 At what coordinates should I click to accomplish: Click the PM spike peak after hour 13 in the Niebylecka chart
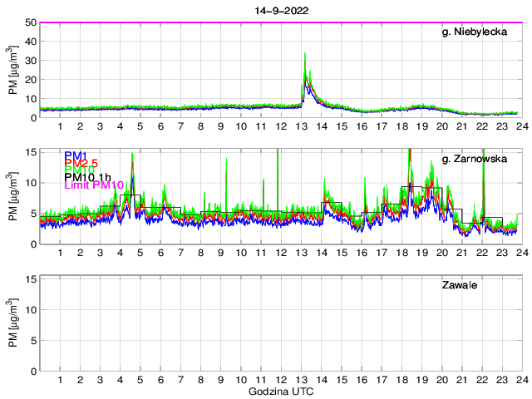(305, 55)
